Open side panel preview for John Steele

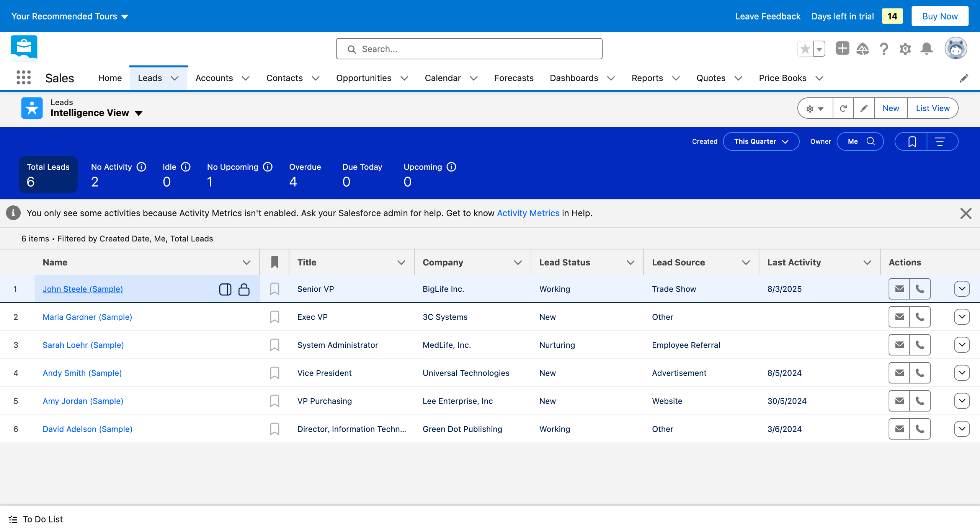point(225,289)
